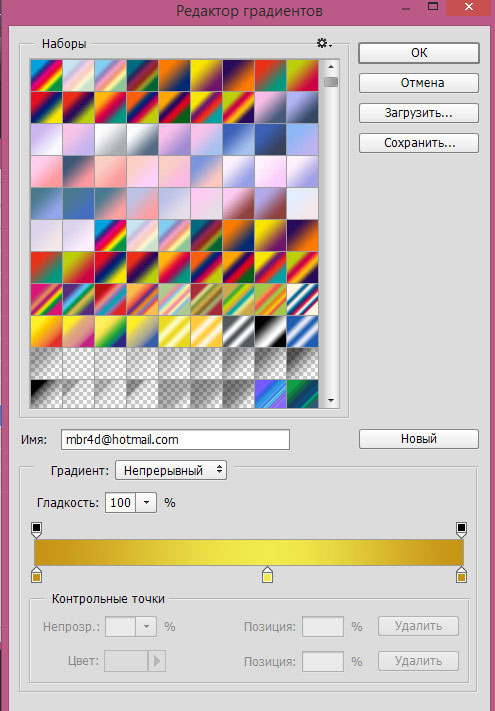
Task: Select the right gold color stop
Action: [x=461, y=575]
